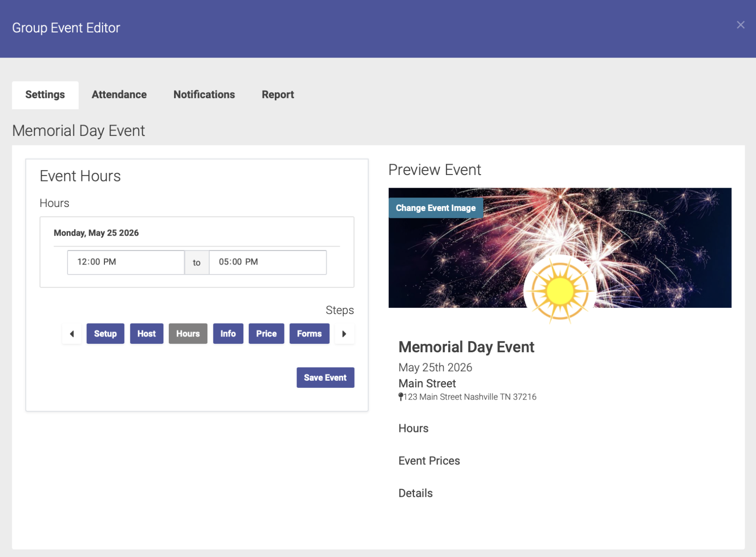Viewport: 756px width, 557px height.
Task: Click Change Event Image button
Action: [x=436, y=208]
